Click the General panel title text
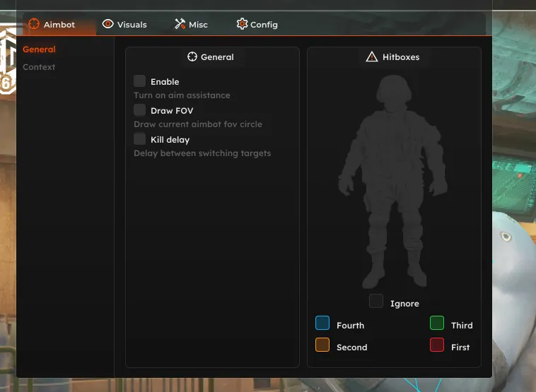Screen dimensions: 536x392 [217, 57]
